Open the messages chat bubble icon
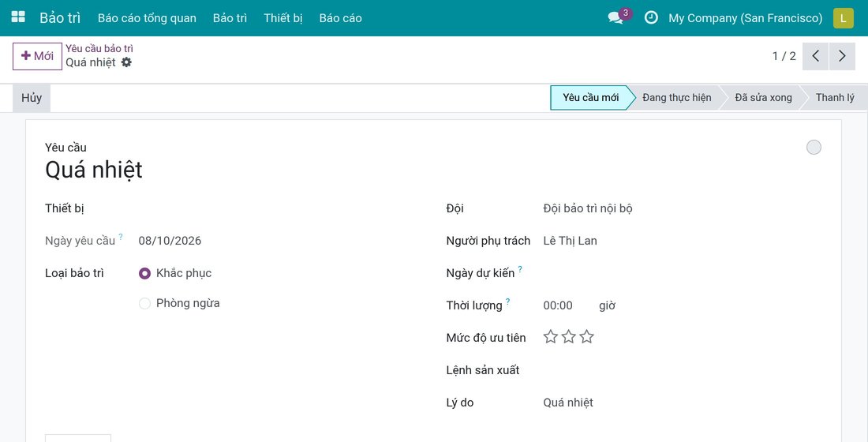The image size is (868, 442). point(615,17)
